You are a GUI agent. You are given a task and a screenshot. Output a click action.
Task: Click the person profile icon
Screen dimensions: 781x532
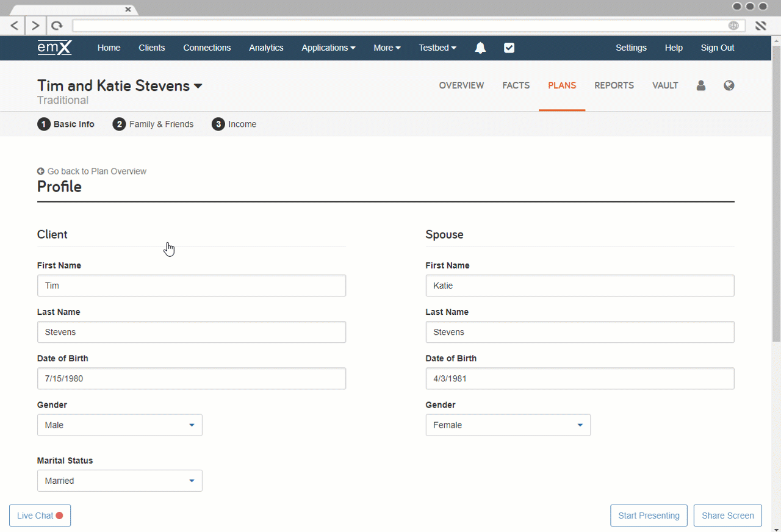tap(701, 85)
